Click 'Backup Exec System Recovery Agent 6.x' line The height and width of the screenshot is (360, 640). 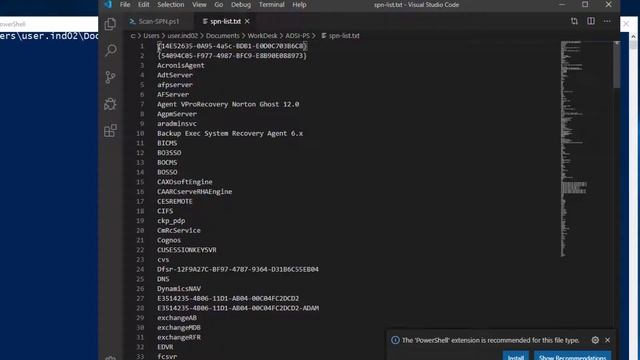coord(230,133)
